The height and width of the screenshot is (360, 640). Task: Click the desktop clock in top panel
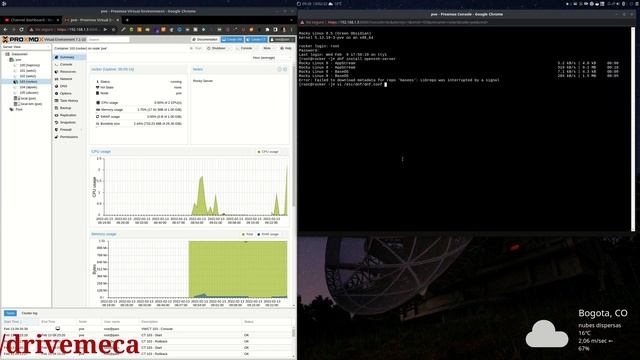pos(314,4)
